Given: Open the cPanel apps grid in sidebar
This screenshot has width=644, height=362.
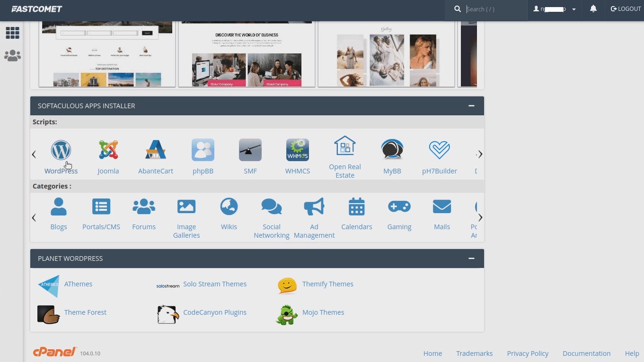Looking at the screenshot, I should tap(12, 33).
